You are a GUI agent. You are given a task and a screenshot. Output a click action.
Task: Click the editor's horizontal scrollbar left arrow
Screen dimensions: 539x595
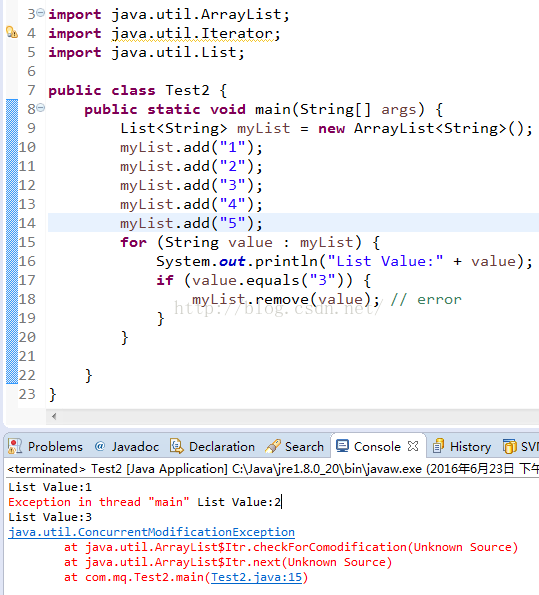pos(54,416)
